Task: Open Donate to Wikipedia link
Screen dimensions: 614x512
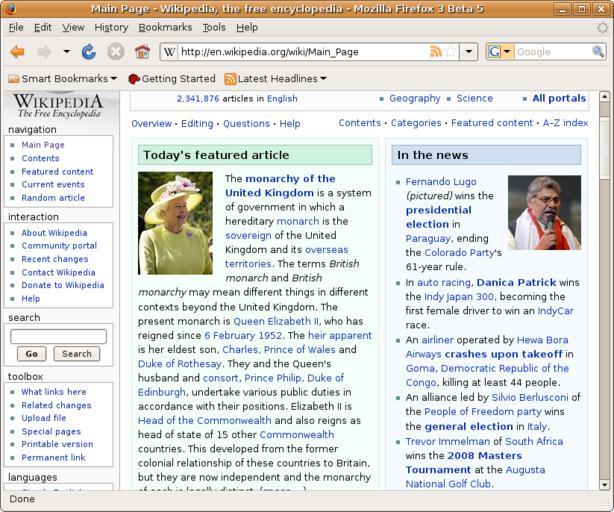Action: 63,285
